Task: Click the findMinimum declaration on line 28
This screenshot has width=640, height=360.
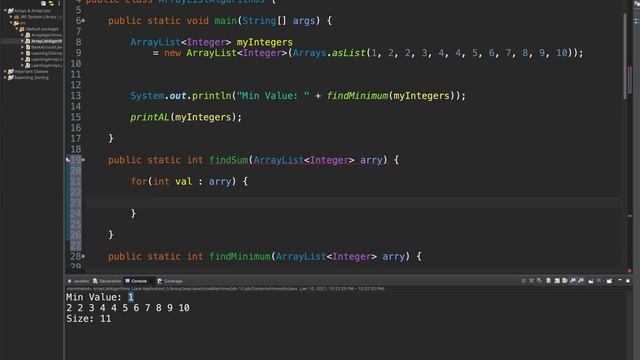Action: point(240,257)
